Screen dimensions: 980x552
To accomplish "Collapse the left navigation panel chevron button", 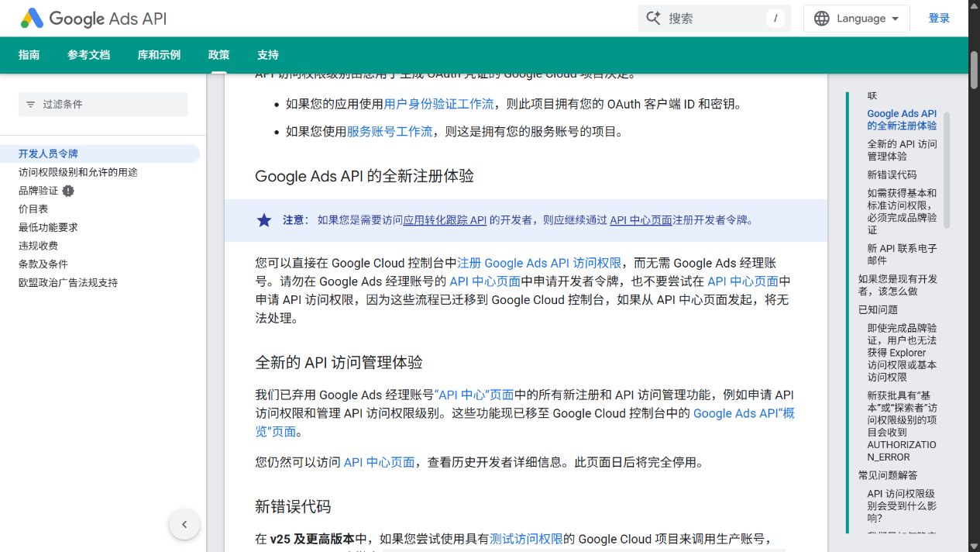I will (184, 524).
